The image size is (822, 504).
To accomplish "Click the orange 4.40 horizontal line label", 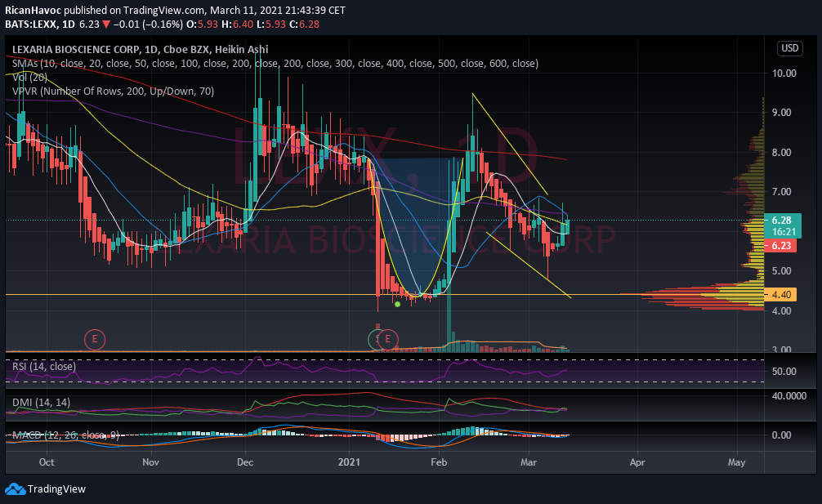I will 781,294.
